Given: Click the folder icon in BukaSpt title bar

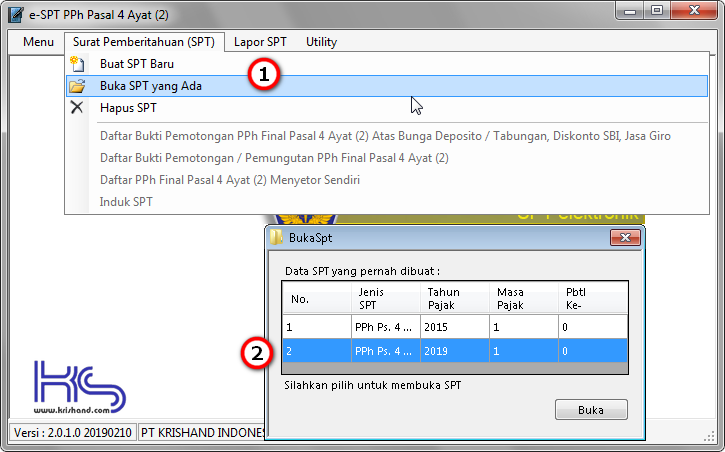Looking at the screenshot, I should coord(276,238).
